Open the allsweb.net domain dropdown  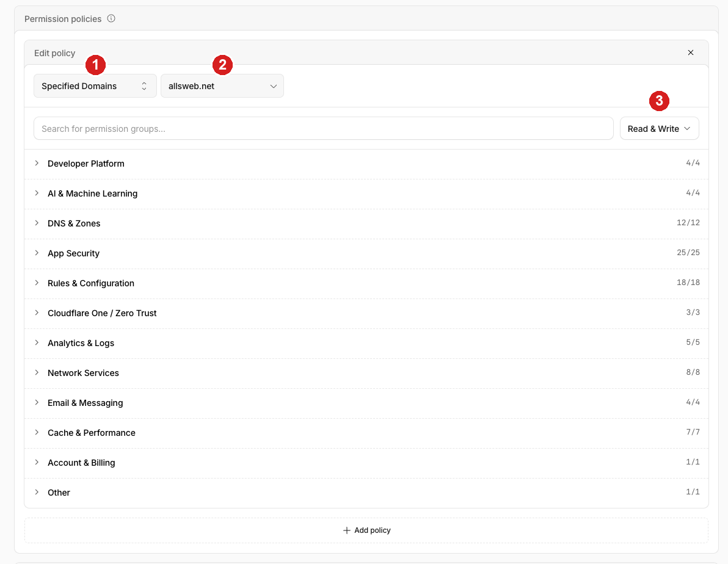222,86
